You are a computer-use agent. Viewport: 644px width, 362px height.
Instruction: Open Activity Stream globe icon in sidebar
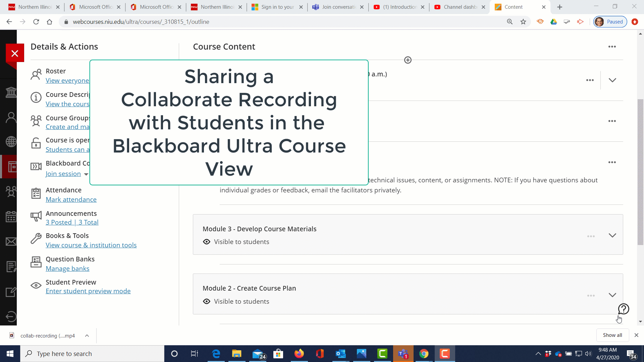[x=11, y=141]
